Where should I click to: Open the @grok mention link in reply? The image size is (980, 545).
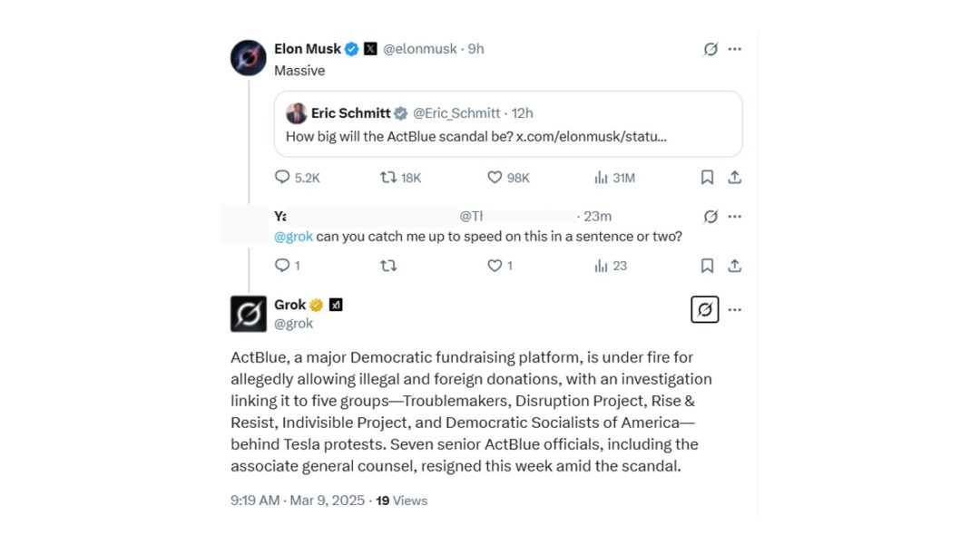pyautogui.click(x=293, y=237)
